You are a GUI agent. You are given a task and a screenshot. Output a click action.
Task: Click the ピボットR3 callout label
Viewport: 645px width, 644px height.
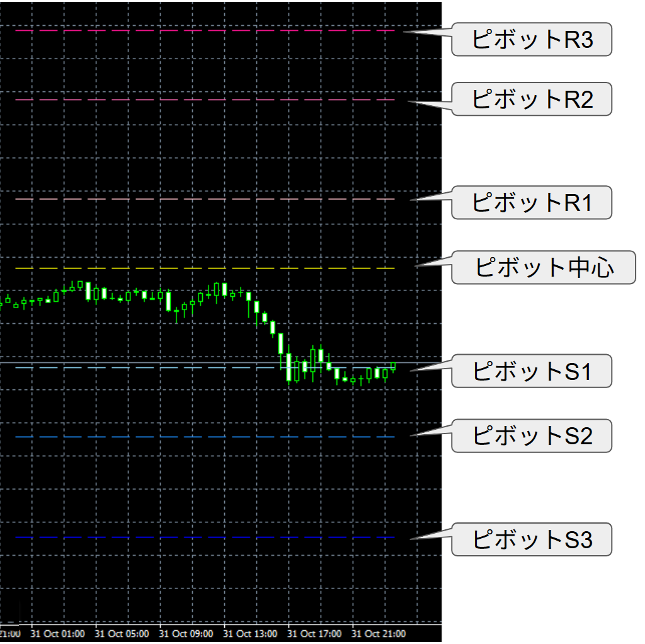[x=532, y=40]
